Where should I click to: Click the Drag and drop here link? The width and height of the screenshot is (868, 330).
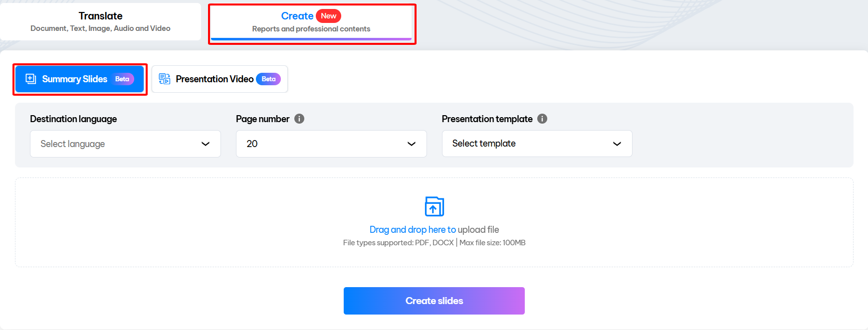tap(412, 230)
